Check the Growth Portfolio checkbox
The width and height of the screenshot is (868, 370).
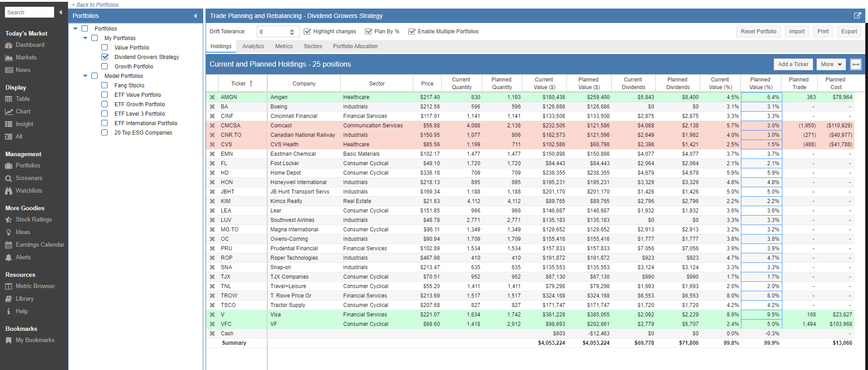point(105,66)
